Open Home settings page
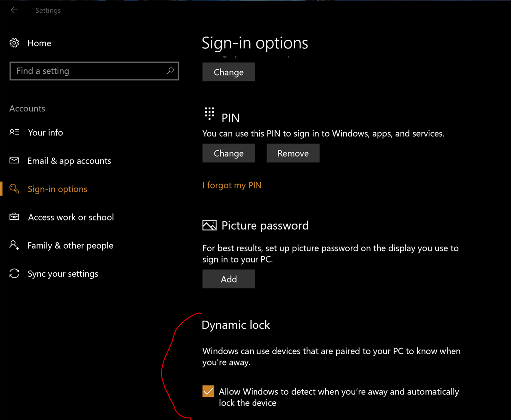Screen dimensions: 511x420 coord(39,43)
